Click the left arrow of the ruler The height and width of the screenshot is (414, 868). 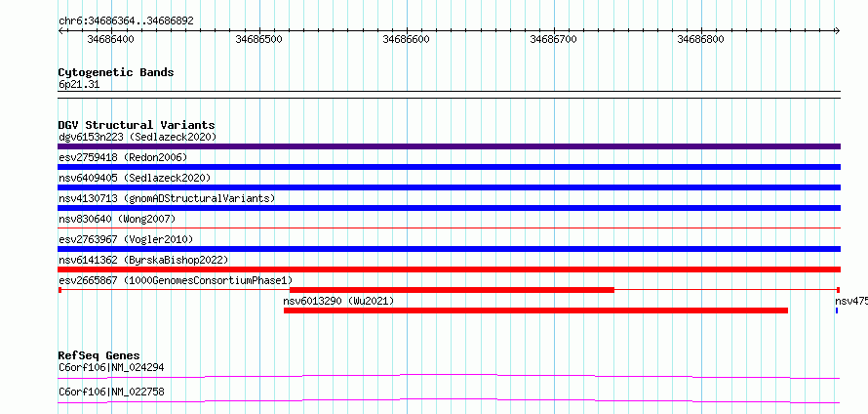coord(60,30)
